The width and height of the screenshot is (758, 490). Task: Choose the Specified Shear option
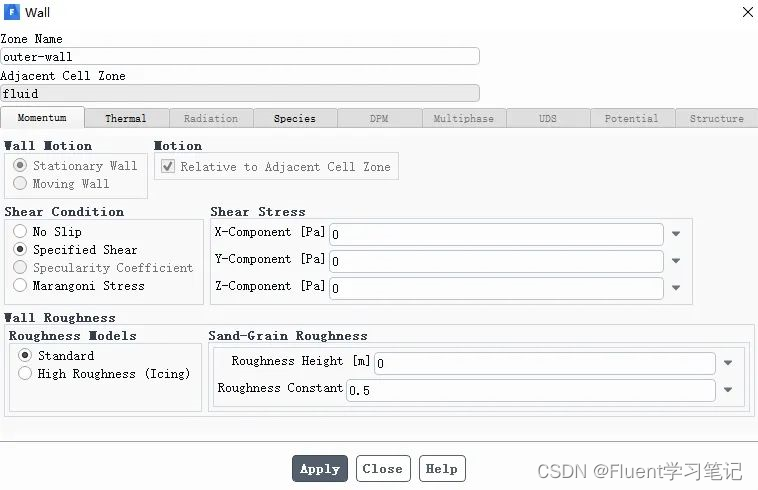click(x=20, y=250)
